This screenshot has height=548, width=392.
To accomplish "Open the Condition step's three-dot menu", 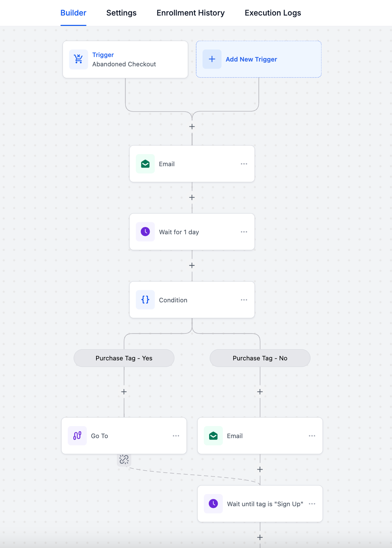I will [244, 300].
